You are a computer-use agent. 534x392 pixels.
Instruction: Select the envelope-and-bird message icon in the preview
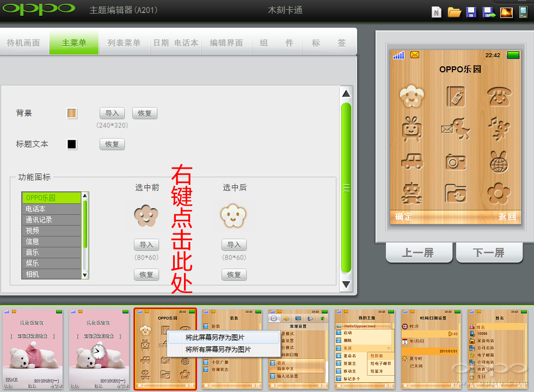tap(456, 129)
